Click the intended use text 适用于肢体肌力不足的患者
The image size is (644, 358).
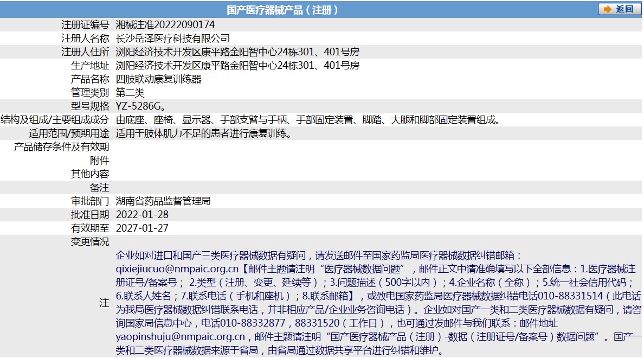173,133
